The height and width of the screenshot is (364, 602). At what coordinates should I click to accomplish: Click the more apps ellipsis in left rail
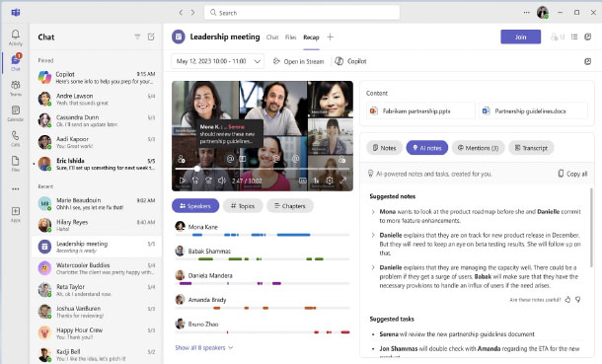16,188
